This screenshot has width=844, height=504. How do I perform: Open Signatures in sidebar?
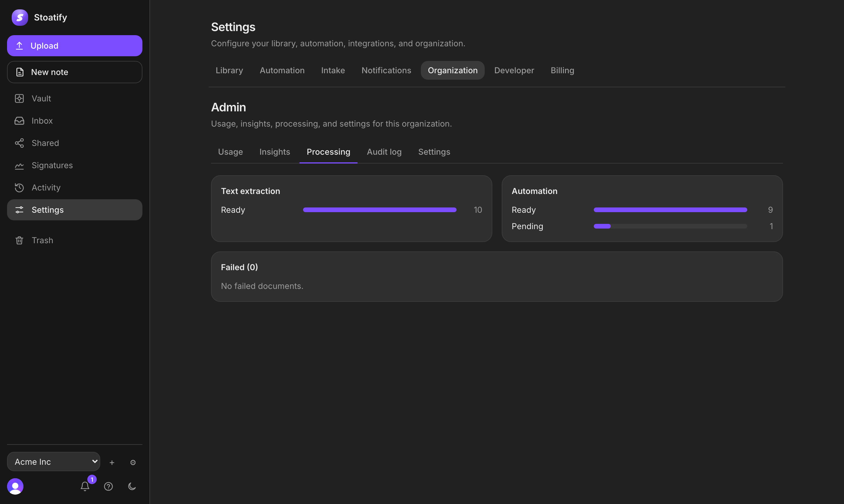[75, 165]
